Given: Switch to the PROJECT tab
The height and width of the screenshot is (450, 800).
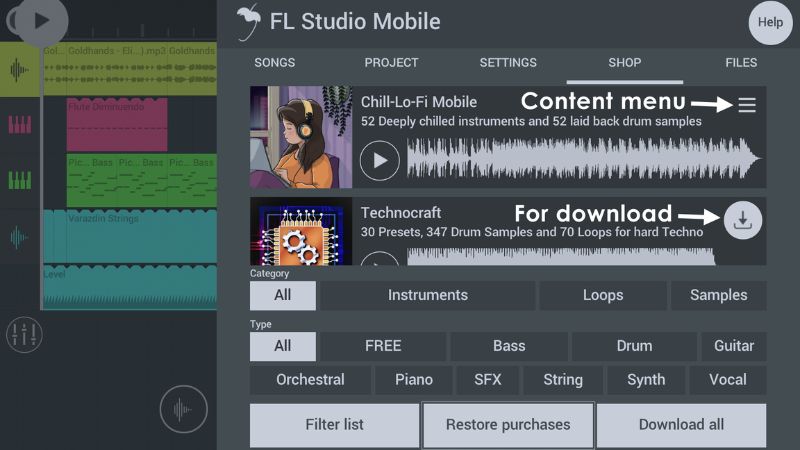Looking at the screenshot, I should coord(391,63).
